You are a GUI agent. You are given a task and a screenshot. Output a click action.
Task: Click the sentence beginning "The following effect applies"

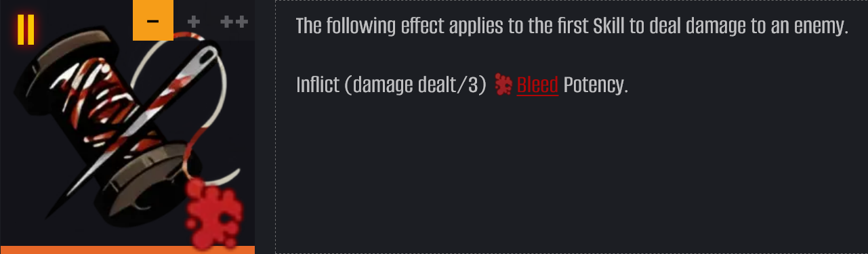coord(573,27)
